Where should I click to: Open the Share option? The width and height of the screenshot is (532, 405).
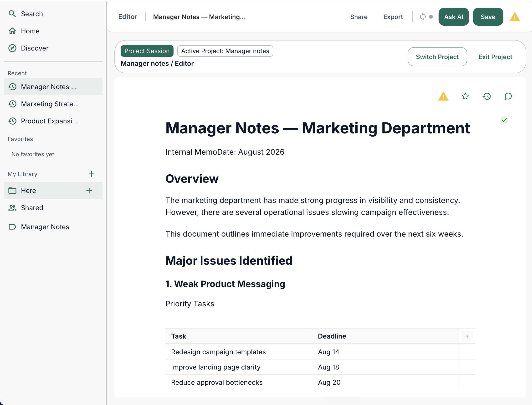(x=359, y=17)
